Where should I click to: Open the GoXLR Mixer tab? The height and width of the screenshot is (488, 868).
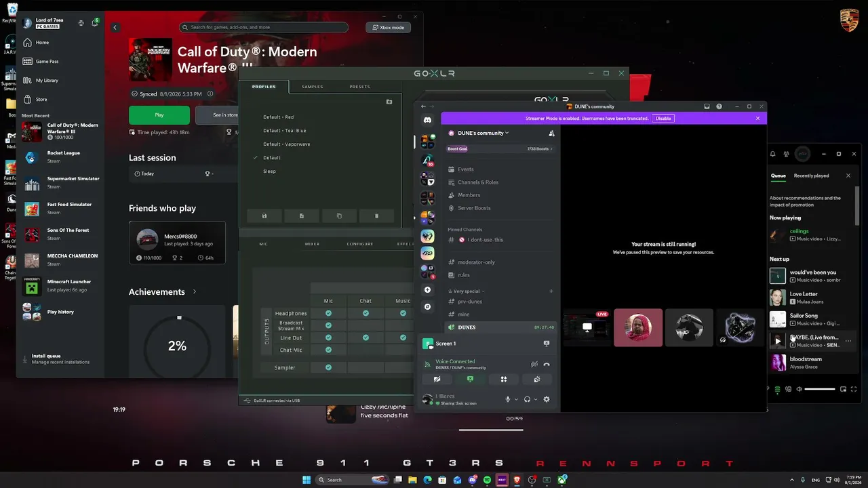[312, 244]
